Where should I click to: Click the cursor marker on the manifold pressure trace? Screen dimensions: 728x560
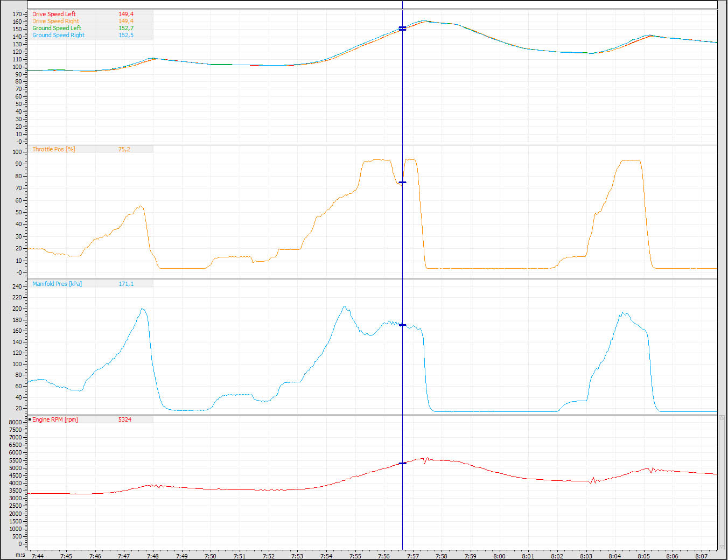point(402,325)
